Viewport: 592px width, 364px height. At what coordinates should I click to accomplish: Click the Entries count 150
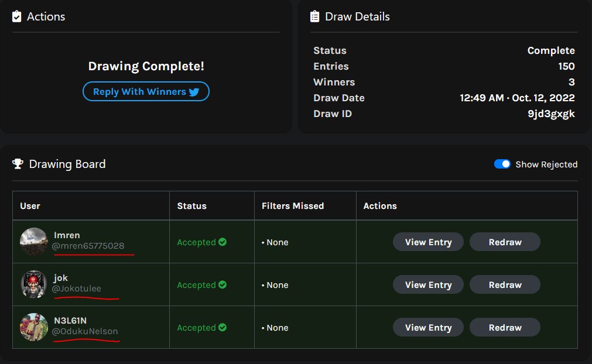(x=566, y=66)
